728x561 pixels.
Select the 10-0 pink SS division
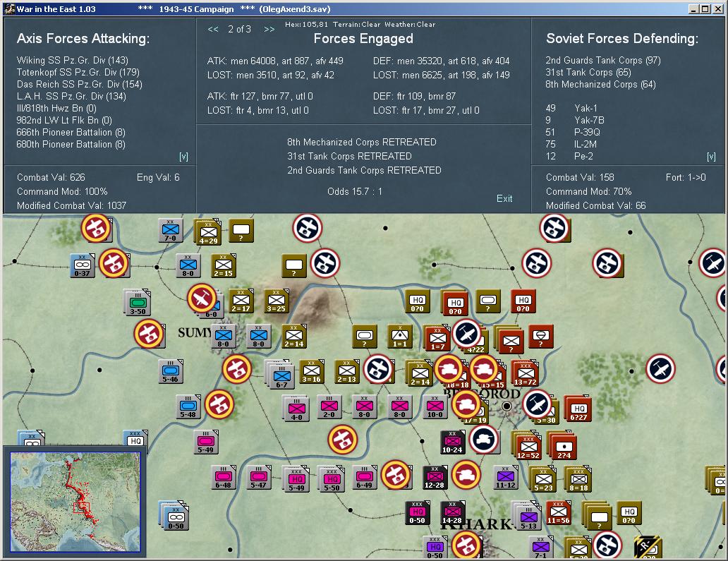[x=435, y=407]
